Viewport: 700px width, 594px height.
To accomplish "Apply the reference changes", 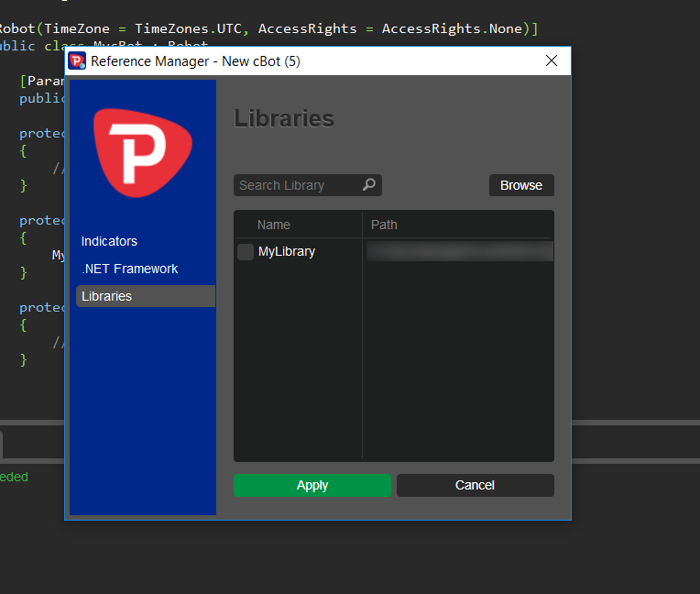I will click(312, 485).
